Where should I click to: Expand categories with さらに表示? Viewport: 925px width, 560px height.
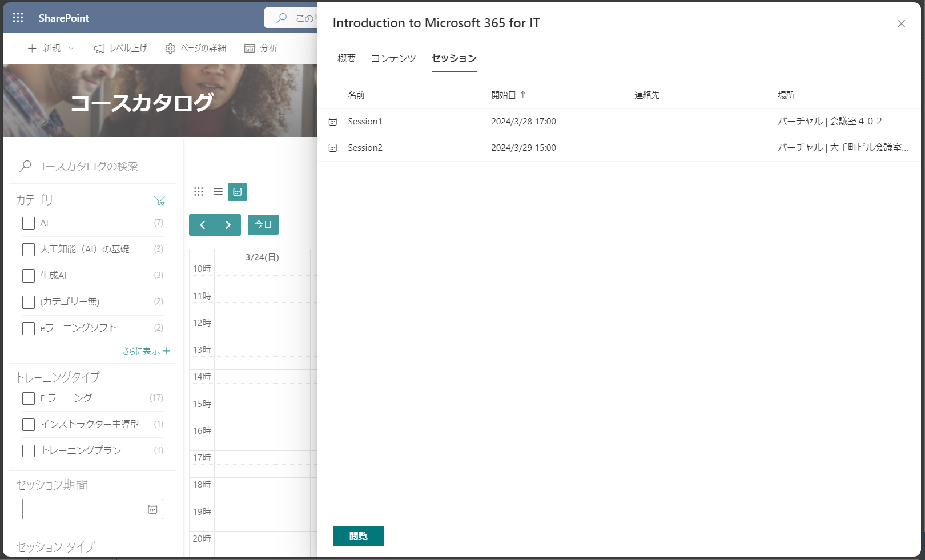coord(146,351)
